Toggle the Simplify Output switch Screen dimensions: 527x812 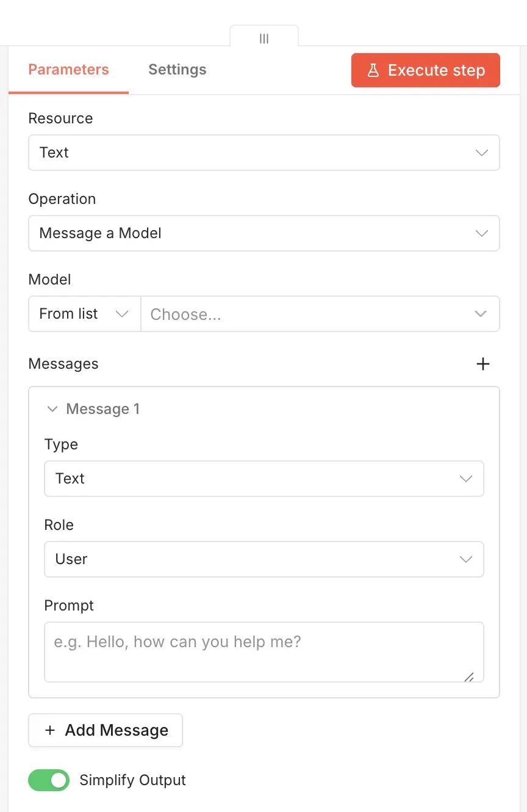49,780
